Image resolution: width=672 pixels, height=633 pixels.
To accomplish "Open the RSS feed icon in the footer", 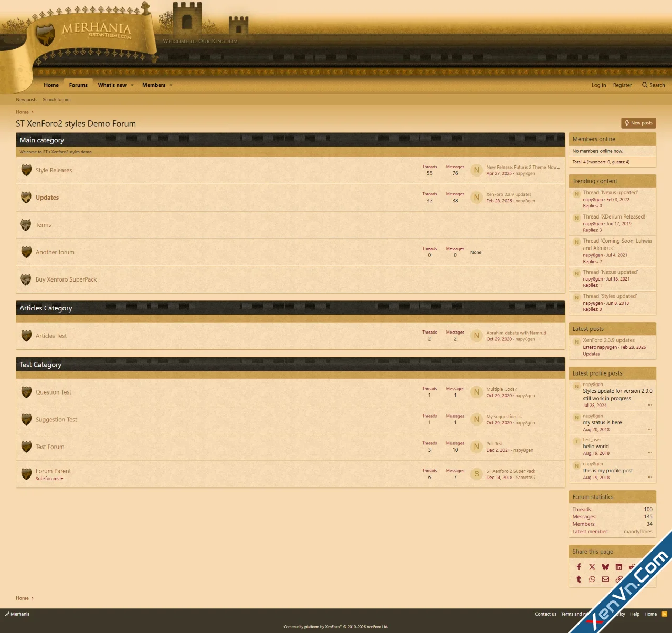I will (664, 614).
